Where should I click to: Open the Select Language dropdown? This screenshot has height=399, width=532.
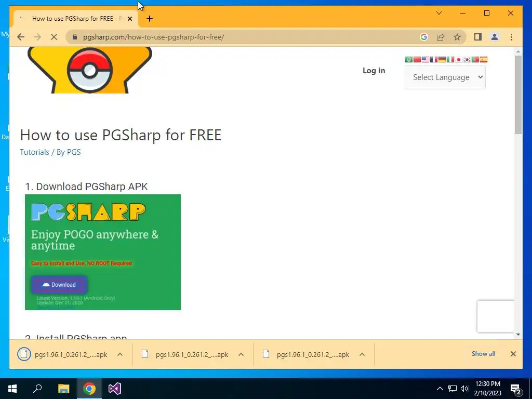pos(445,77)
